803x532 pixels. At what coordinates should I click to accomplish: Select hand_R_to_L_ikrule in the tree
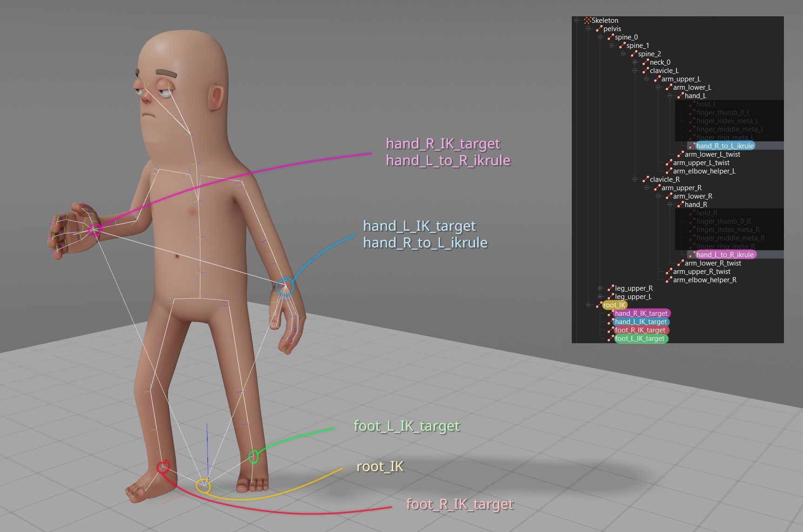724,146
